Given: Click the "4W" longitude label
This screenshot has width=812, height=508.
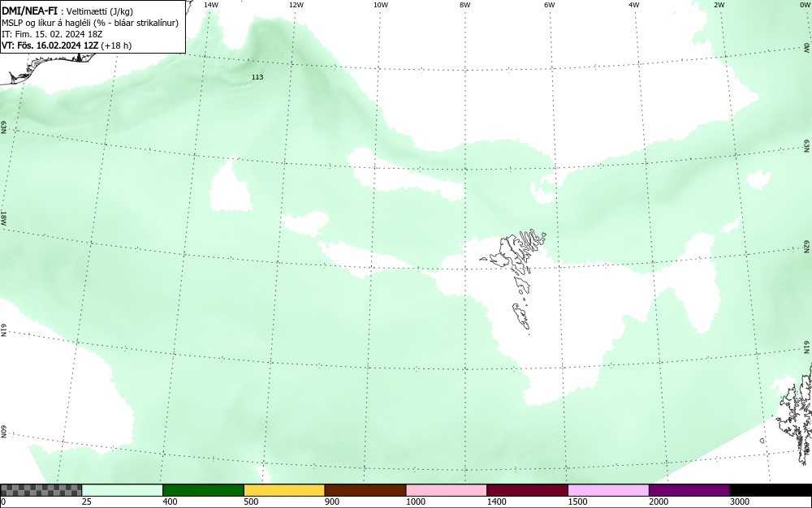Looking at the screenshot, I should coord(634,5).
